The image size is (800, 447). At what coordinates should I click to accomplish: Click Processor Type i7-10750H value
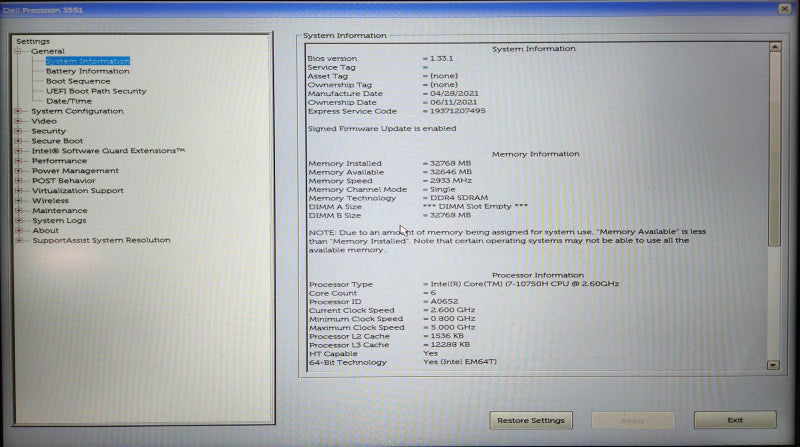tap(524, 284)
